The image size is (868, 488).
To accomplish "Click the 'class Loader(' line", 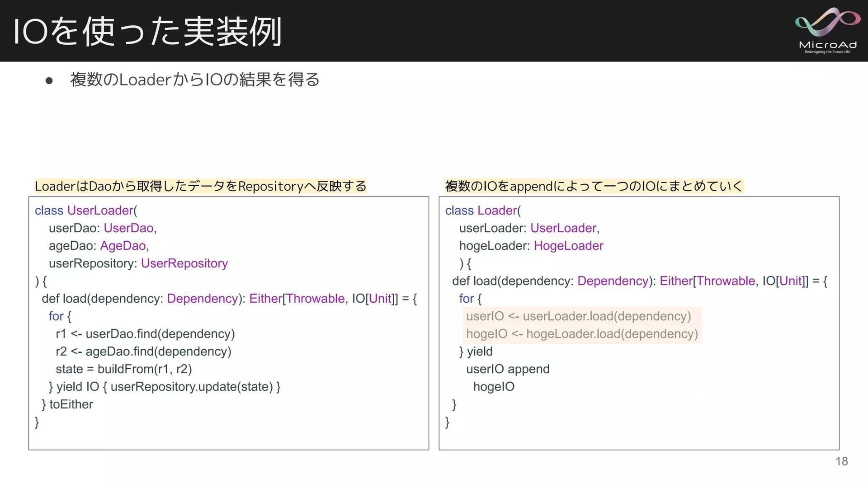I will coord(483,211).
